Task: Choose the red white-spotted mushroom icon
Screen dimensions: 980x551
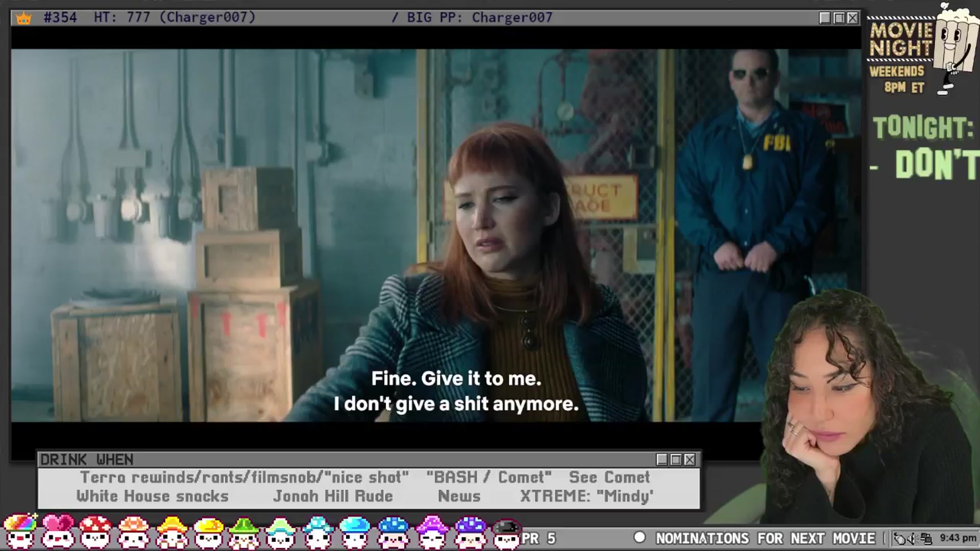Action: (x=95, y=532)
